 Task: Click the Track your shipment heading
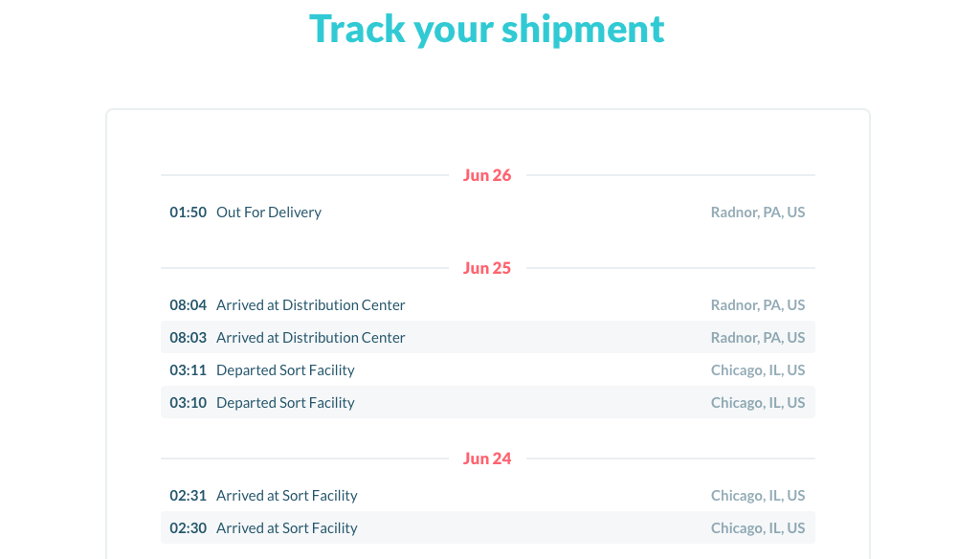click(487, 30)
